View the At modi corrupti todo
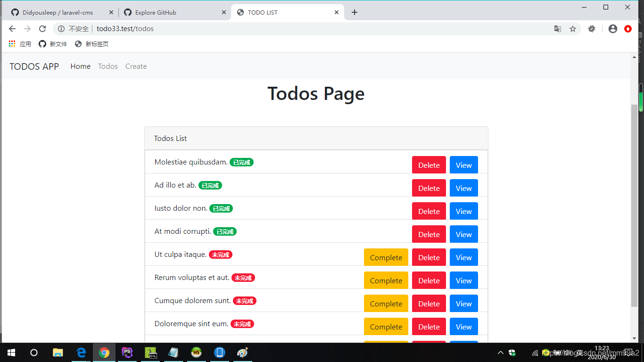Viewport: 644px width, 362px height. (x=464, y=234)
